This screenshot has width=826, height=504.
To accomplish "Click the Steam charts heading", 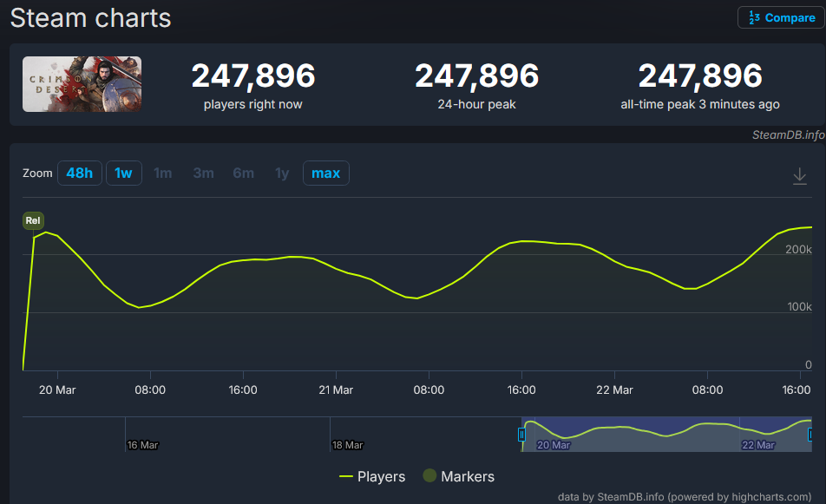I will tap(90, 18).
